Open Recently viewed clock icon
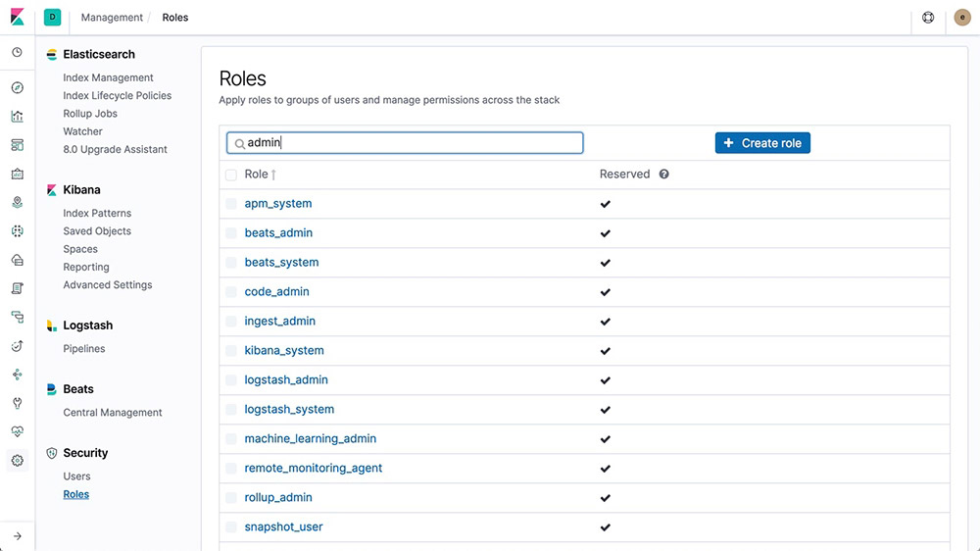Viewport: 980px width, 551px height. tap(18, 52)
